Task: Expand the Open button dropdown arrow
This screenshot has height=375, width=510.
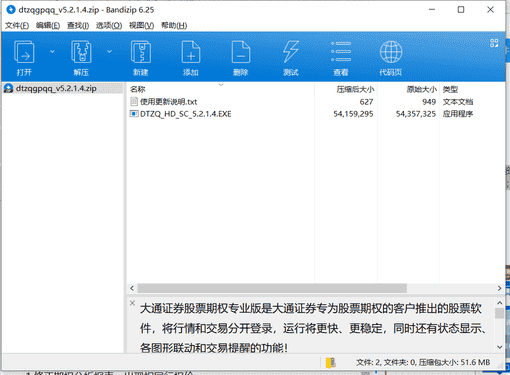Action: 52,52
